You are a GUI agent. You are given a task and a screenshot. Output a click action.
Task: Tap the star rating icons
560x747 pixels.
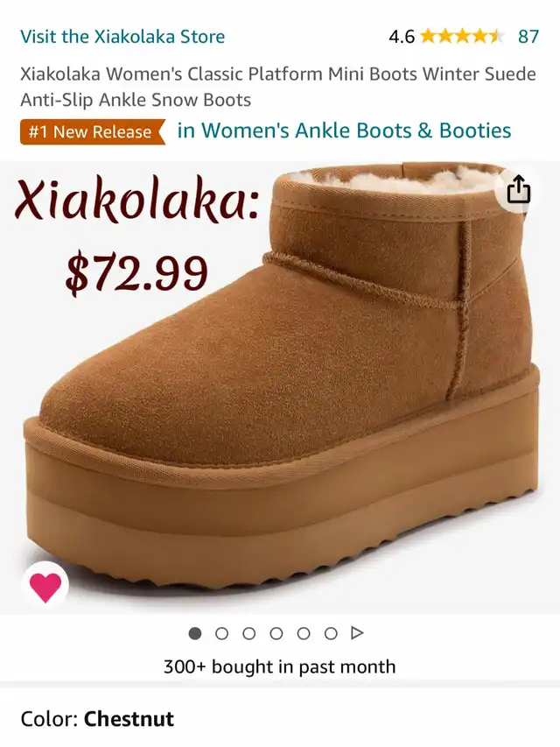pyautogui.click(x=462, y=36)
